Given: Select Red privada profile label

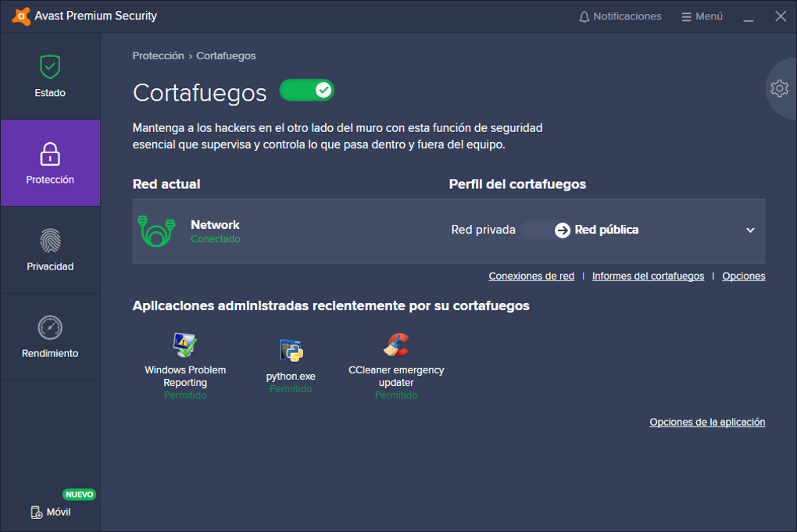Looking at the screenshot, I should click(484, 230).
